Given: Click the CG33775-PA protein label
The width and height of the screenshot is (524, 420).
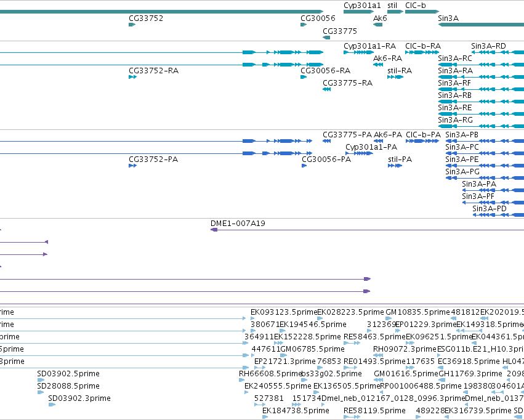Looking at the screenshot, I should coord(347,135).
